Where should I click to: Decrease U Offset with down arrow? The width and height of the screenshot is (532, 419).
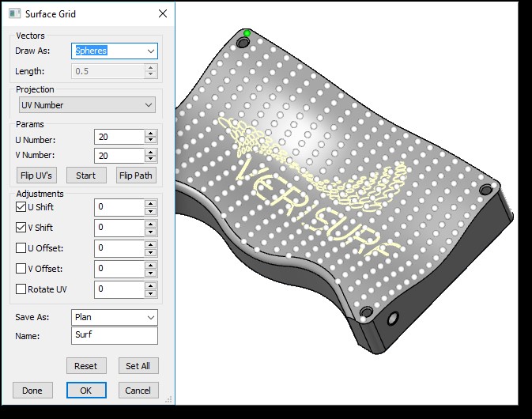[151, 252]
